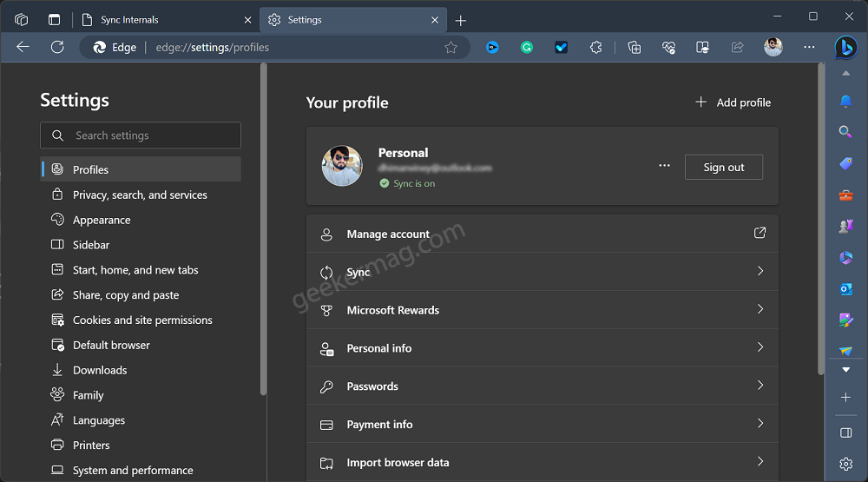The width and height of the screenshot is (868, 482).
Task: Close the Sync Internals tab
Action: [x=247, y=20]
